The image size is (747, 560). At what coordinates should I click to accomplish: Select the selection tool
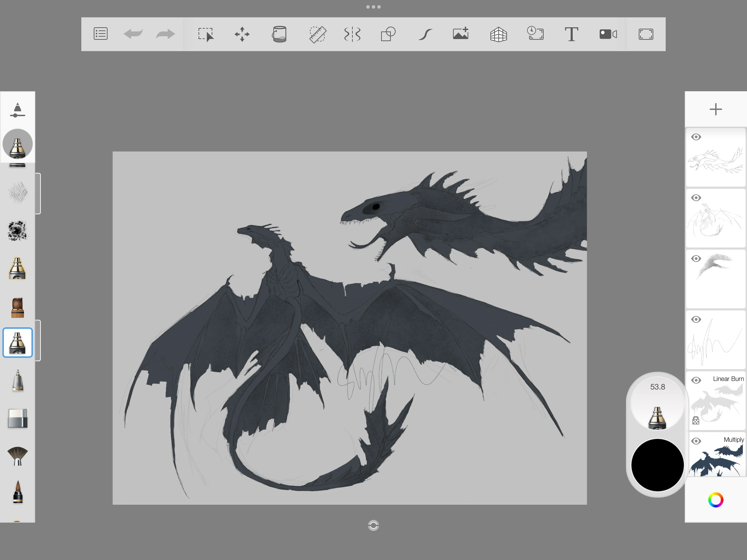(x=206, y=34)
